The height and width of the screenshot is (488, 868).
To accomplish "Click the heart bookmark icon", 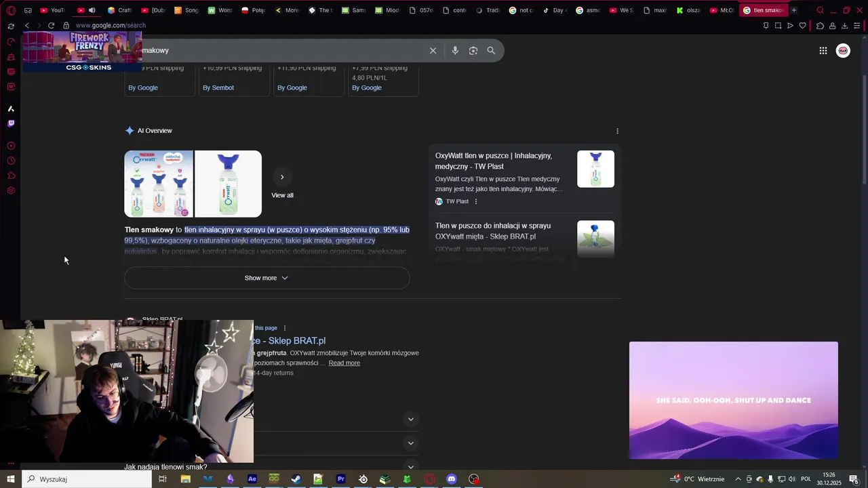I will point(803,26).
